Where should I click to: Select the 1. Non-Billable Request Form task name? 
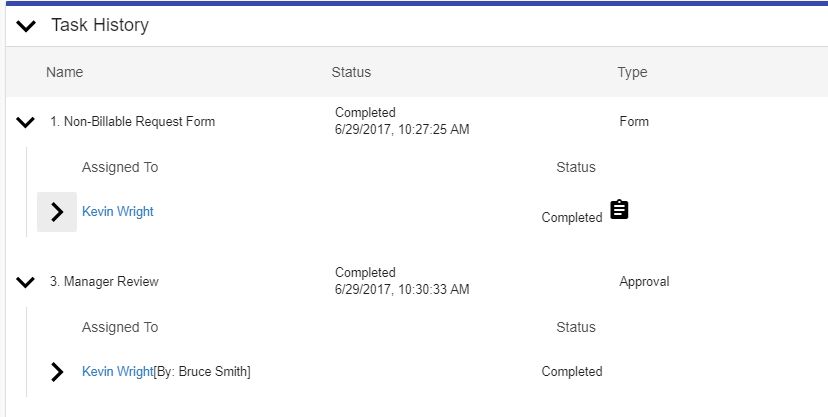[x=133, y=121]
